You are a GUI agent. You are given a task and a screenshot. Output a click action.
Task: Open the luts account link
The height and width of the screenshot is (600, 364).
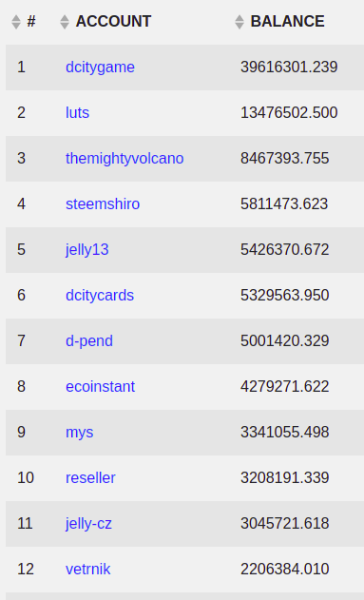[77, 113]
